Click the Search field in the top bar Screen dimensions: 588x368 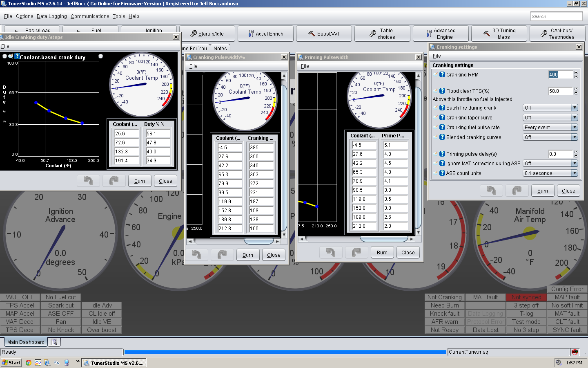tap(556, 16)
